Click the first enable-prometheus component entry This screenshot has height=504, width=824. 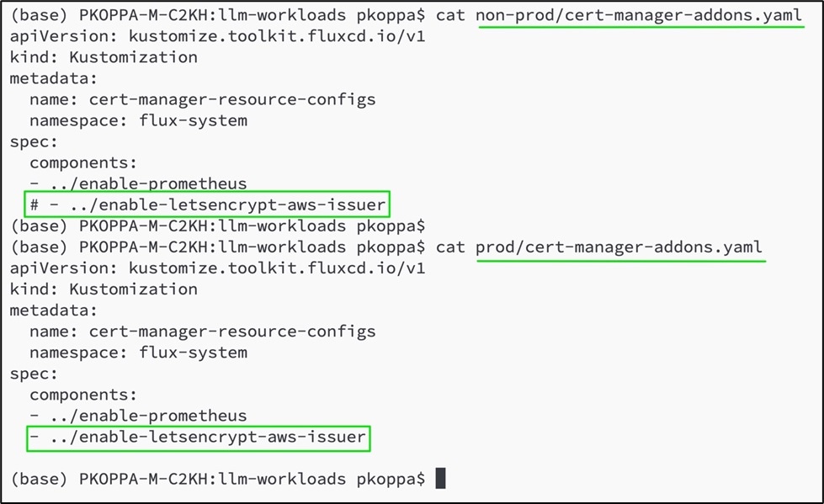pyautogui.click(x=138, y=183)
